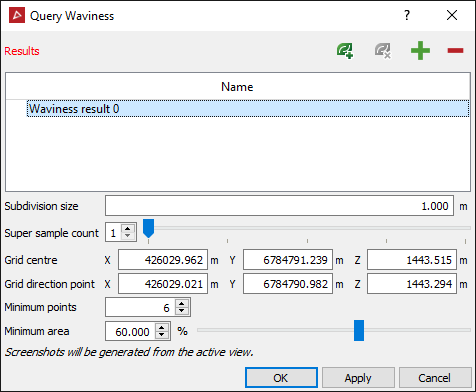Edit the Subdivision size field
The height and width of the screenshot is (392, 476).
[x=279, y=206]
